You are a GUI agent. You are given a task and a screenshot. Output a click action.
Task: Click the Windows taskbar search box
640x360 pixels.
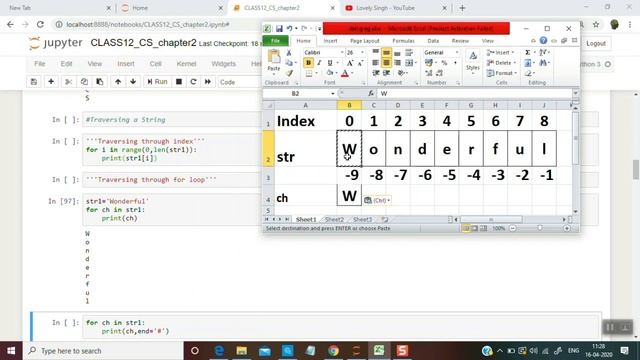click(103, 351)
